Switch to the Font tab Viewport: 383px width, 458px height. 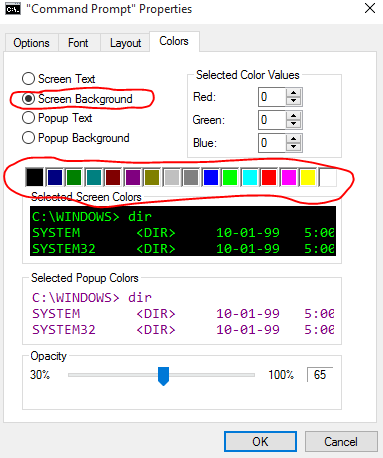[x=79, y=43]
